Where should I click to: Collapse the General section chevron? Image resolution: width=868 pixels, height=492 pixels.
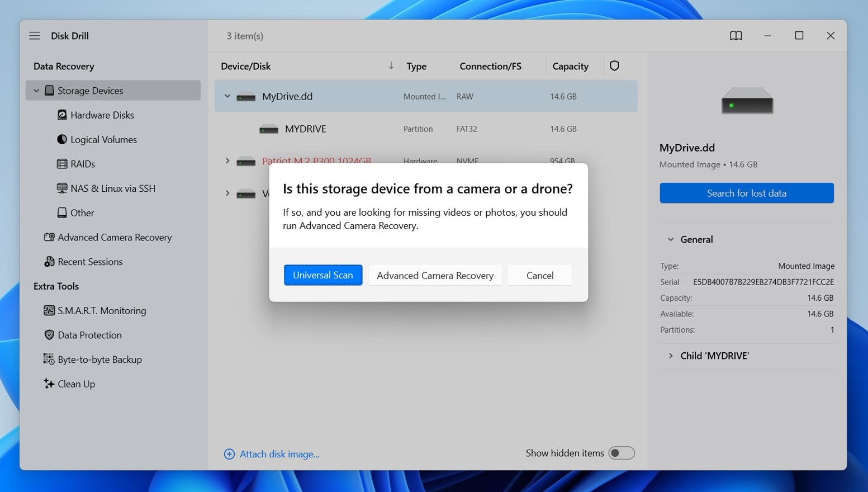pyautogui.click(x=671, y=239)
